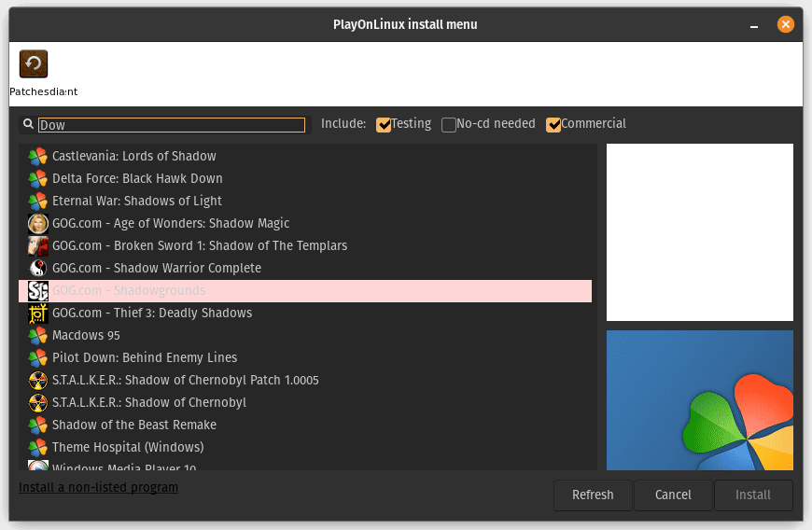
Task: Click the PlayOnLinux logo preview image
Action: tap(700, 401)
